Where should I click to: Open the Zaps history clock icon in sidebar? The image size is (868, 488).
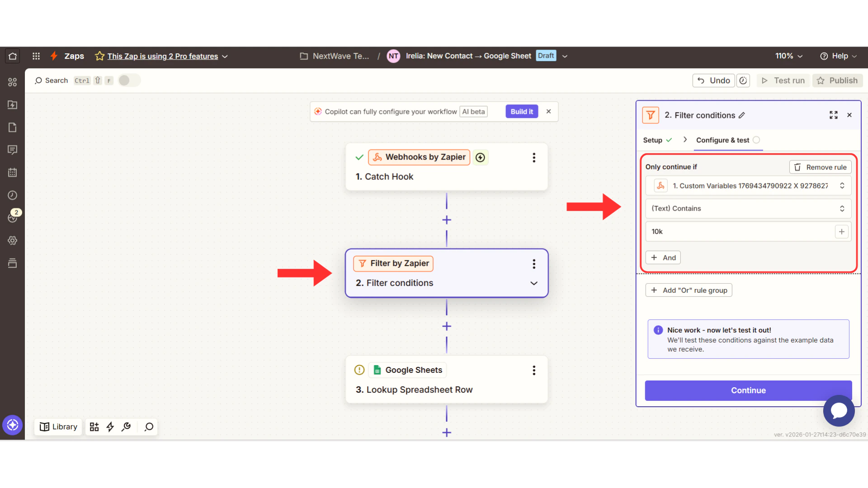(x=12, y=195)
